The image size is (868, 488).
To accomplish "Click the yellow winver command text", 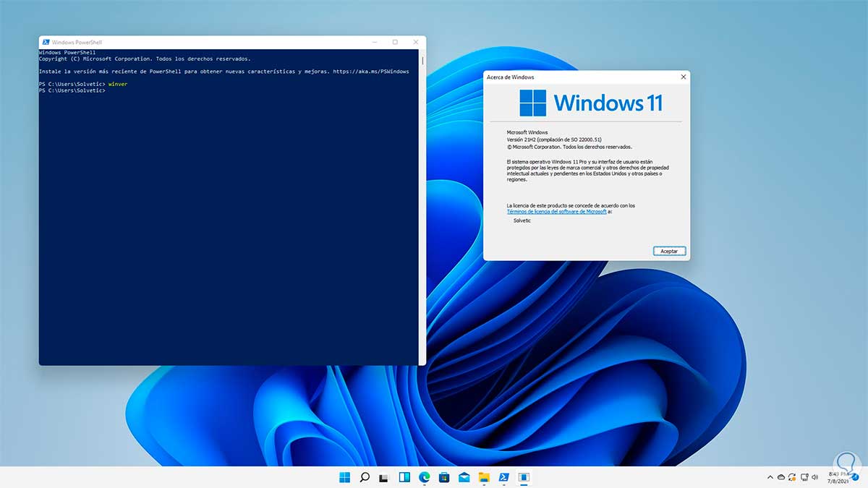I will click(x=117, y=84).
